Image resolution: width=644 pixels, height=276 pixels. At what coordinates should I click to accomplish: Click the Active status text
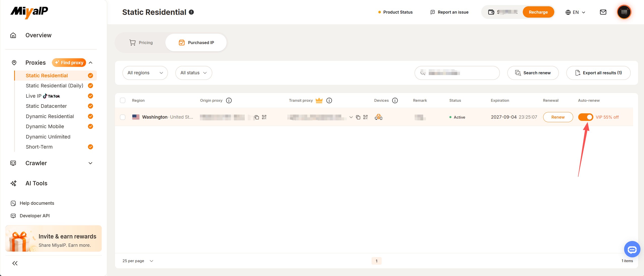(x=459, y=117)
